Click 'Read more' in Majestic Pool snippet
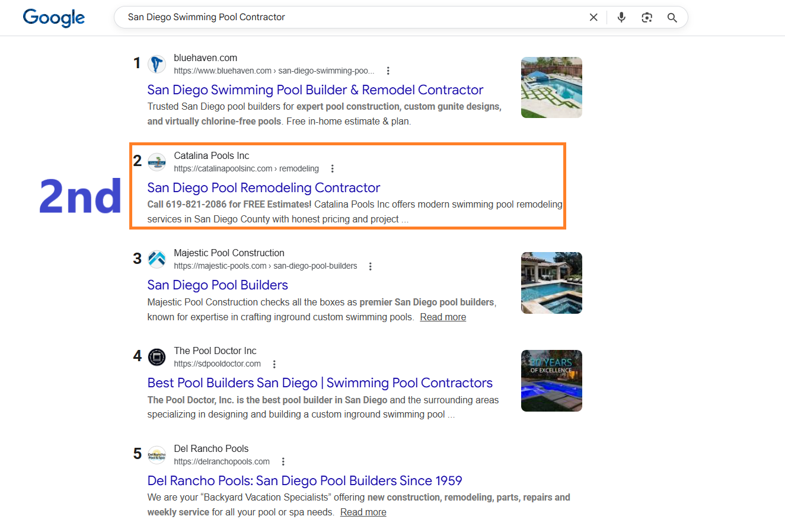The width and height of the screenshot is (785, 532). tap(443, 317)
